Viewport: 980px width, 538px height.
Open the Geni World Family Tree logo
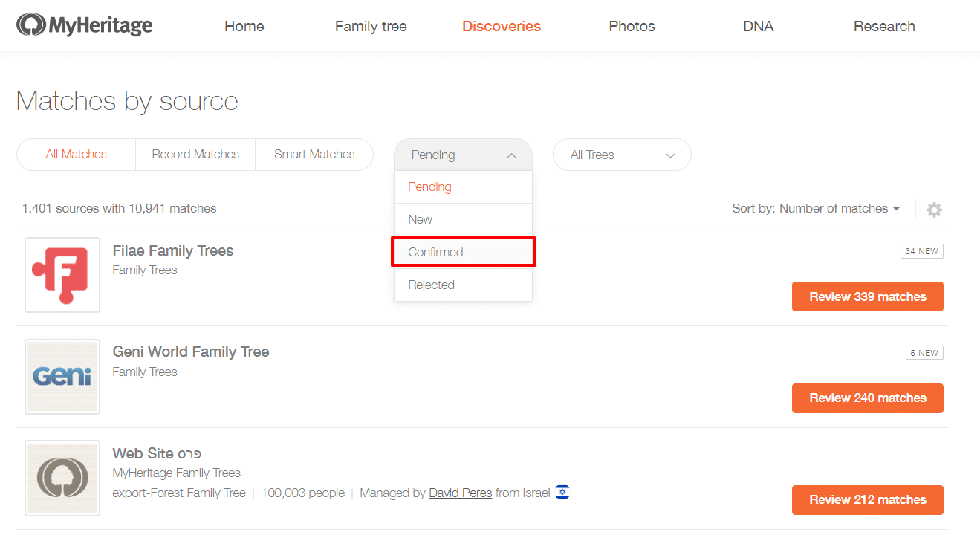click(x=62, y=377)
